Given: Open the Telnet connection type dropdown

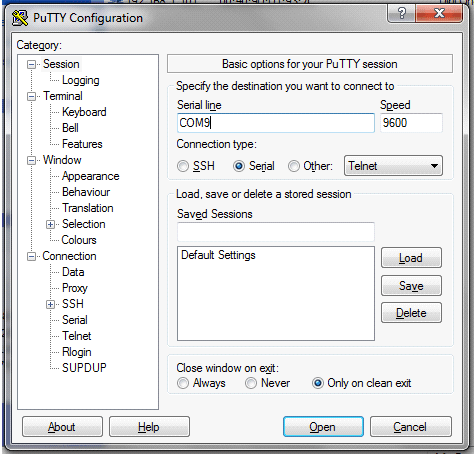Looking at the screenshot, I should tap(393, 166).
